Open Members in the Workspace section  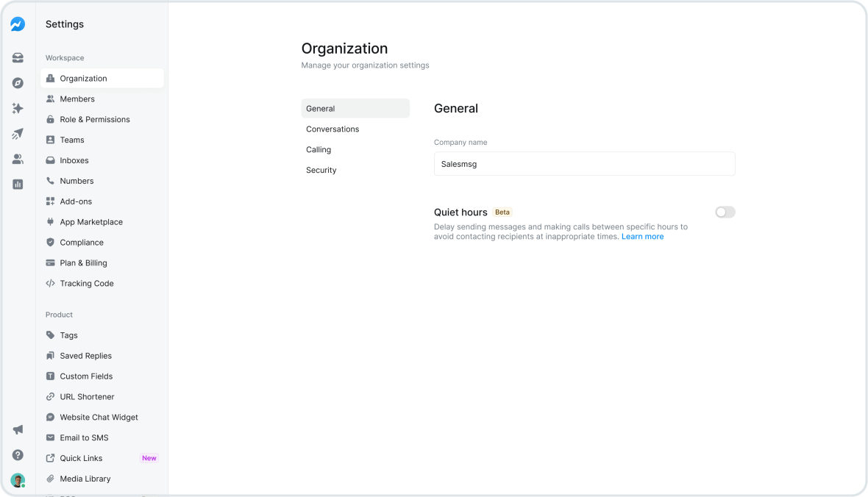[77, 99]
